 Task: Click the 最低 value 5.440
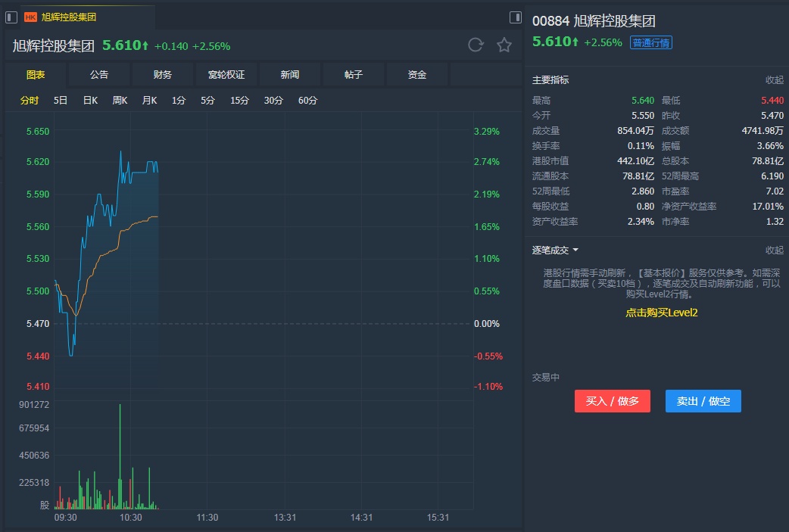coord(772,101)
